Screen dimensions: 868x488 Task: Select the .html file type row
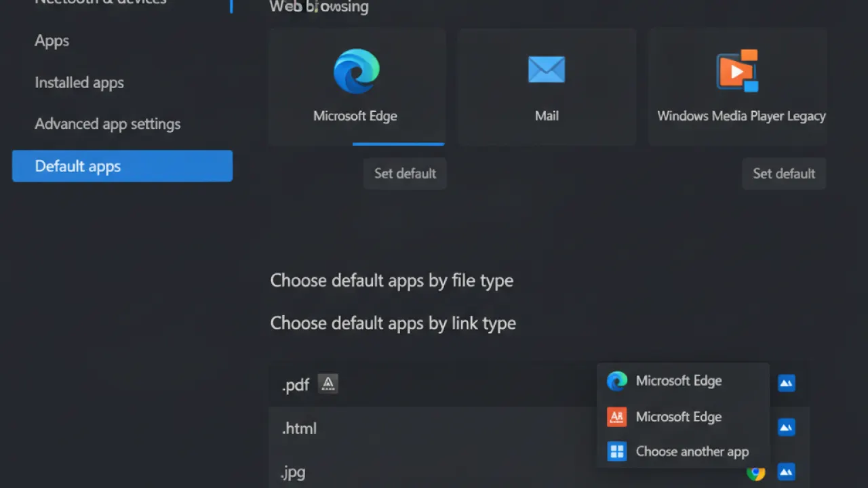[x=539, y=428]
